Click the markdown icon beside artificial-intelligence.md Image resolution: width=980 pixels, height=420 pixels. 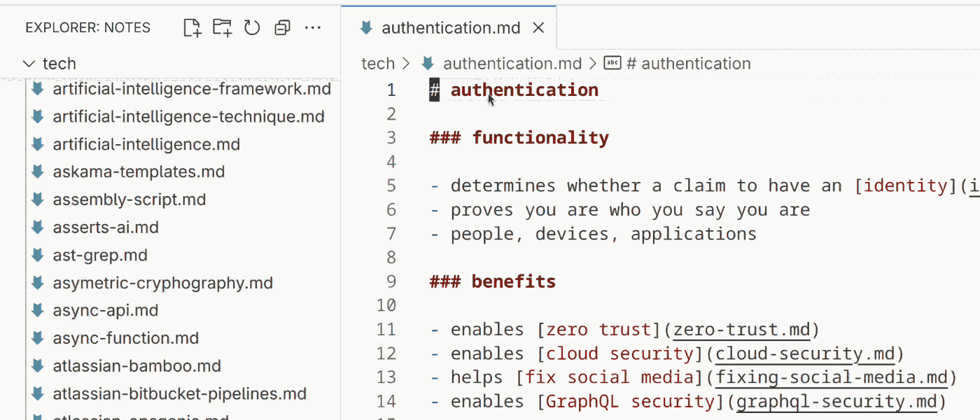tap(38, 144)
